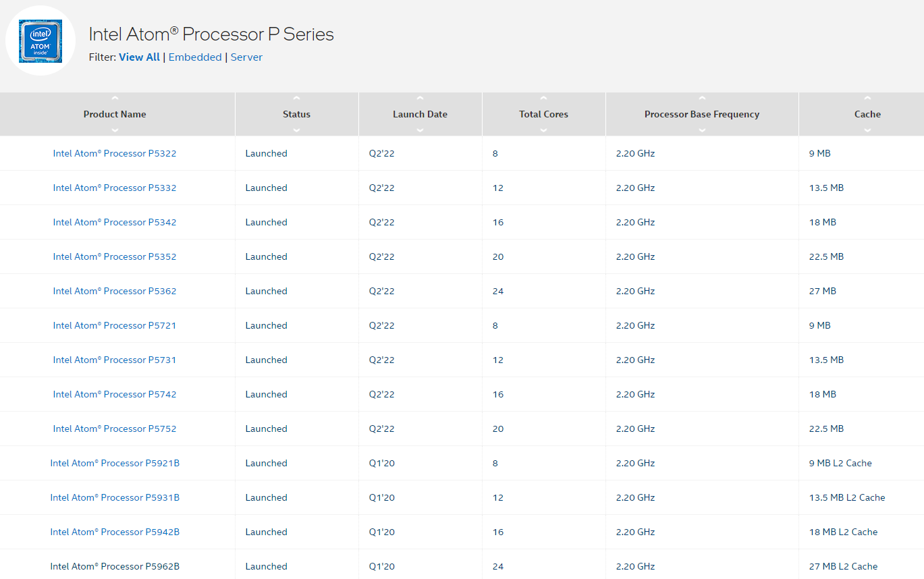
Task: Open Intel Atom Processor P5921B page
Action: tap(115, 463)
